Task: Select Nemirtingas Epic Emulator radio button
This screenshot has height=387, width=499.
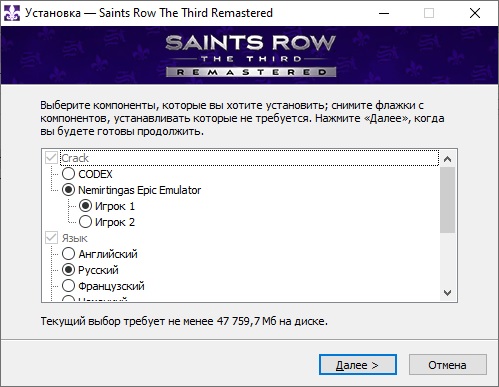Action: click(x=68, y=190)
